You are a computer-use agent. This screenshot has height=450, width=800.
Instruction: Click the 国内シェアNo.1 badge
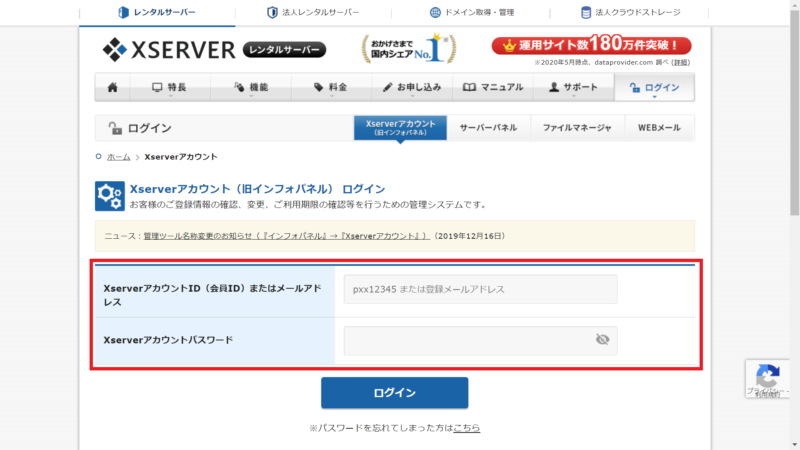[409, 48]
